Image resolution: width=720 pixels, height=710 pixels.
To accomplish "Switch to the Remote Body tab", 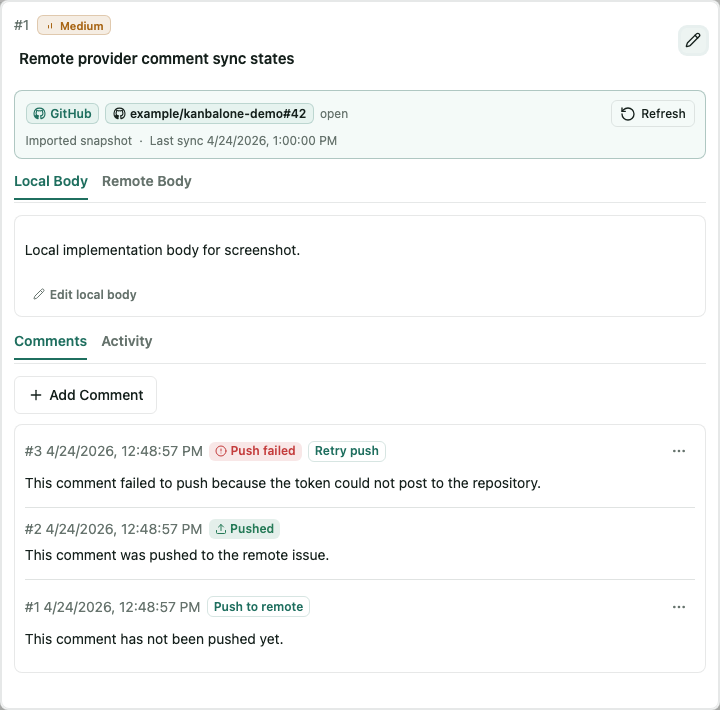I will click(146, 181).
